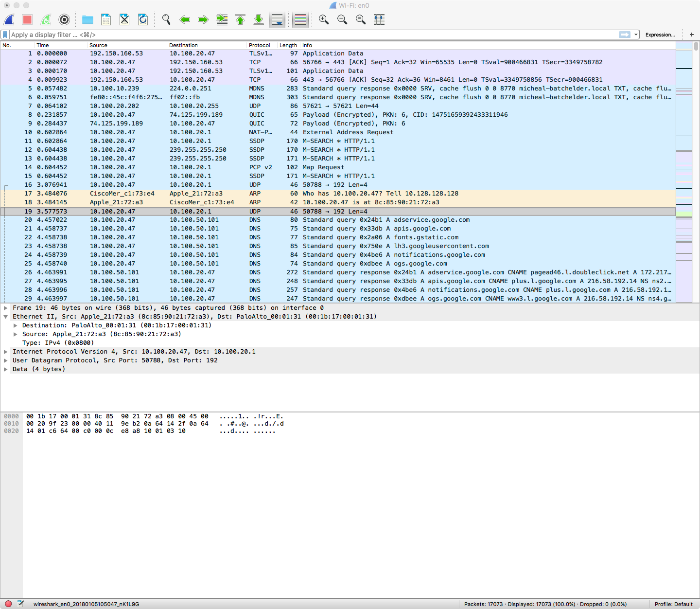Restart the current capture
Viewport: 700px width, 609px height.
coord(46,19)
